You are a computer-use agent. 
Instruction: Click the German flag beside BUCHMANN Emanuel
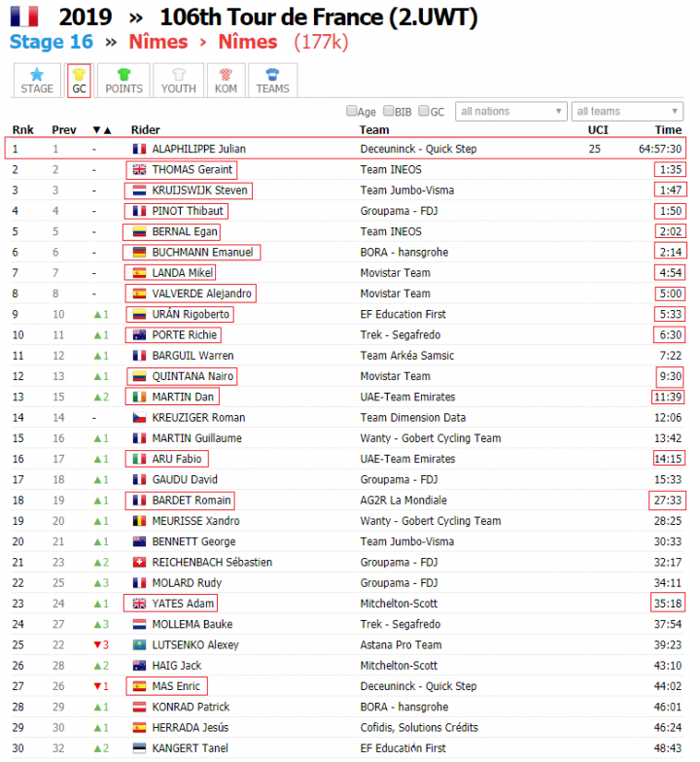pyautogui.click(x=140, y=253)
